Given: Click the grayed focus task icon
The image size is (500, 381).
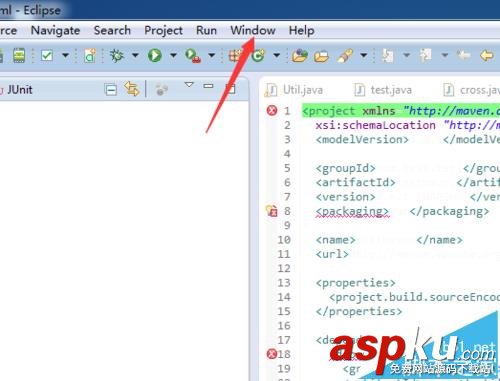Looking at the screenshot, I should tap(162, 89).
